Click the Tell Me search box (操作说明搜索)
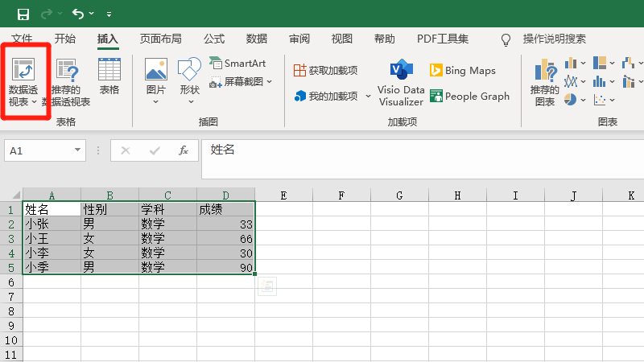The image size is (644, 362). tap(554, 39)
